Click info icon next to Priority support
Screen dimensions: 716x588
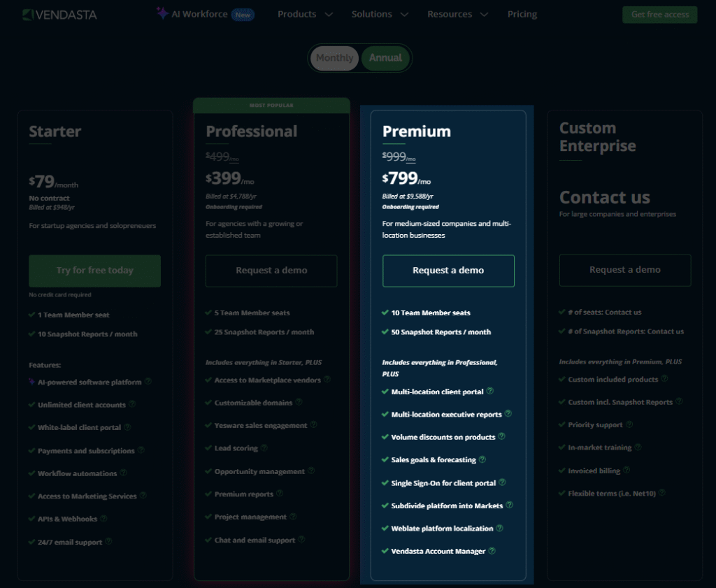pos(629,424)
